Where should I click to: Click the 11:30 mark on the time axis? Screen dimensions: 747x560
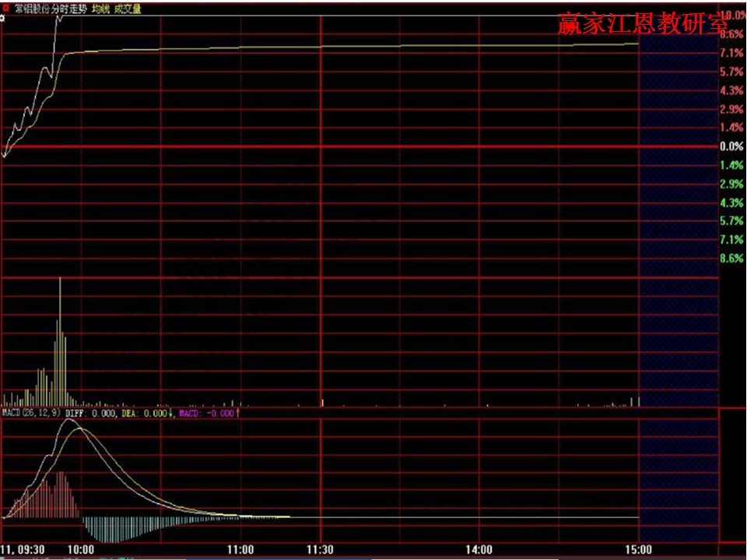(321, 550)
